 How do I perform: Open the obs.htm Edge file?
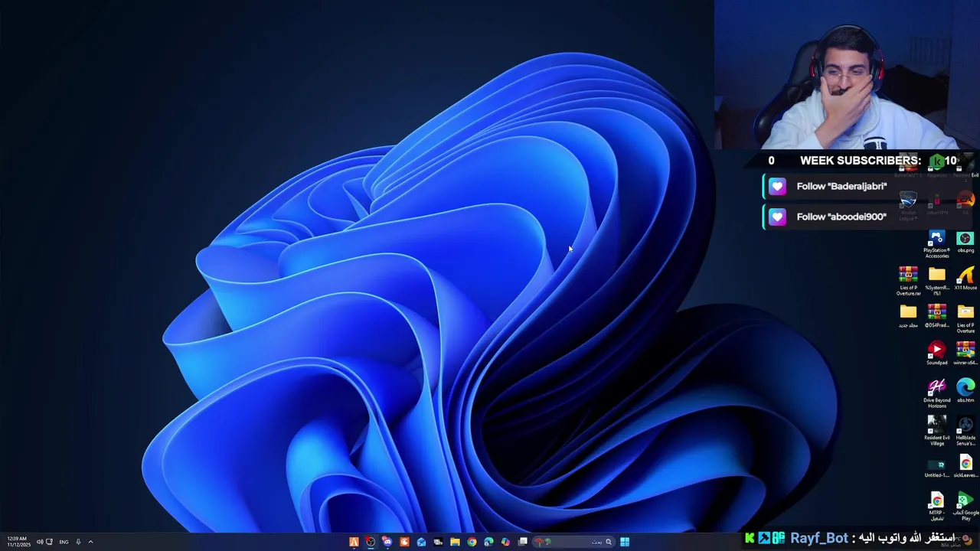tap(965, 390)
